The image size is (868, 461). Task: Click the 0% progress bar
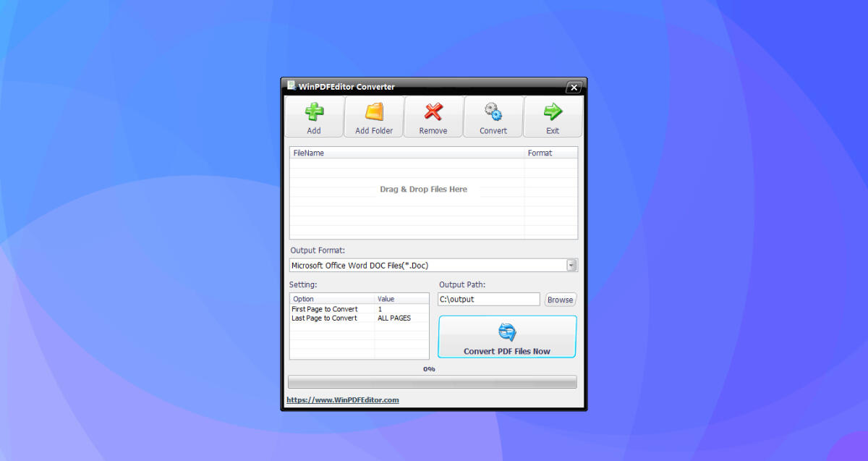(433, 381)
